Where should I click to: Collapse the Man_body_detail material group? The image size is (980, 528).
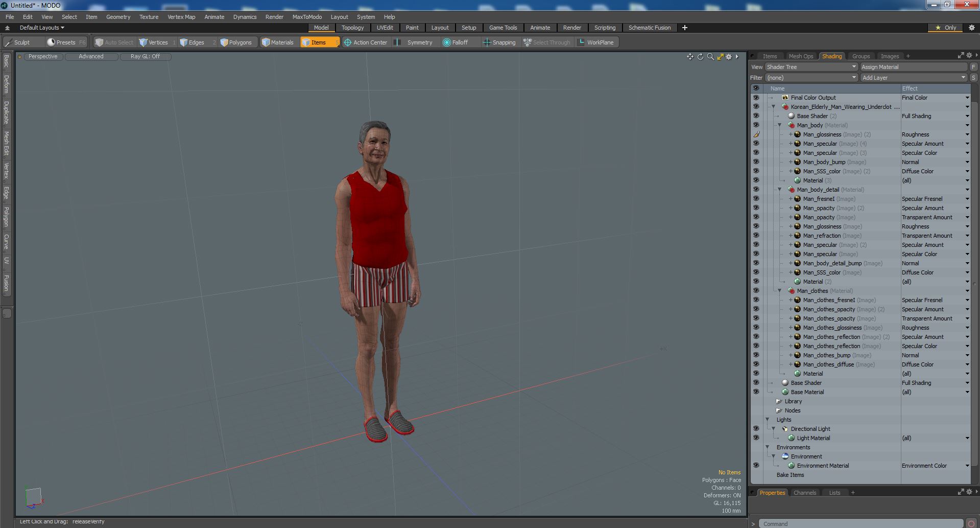(x=779, y=190)
